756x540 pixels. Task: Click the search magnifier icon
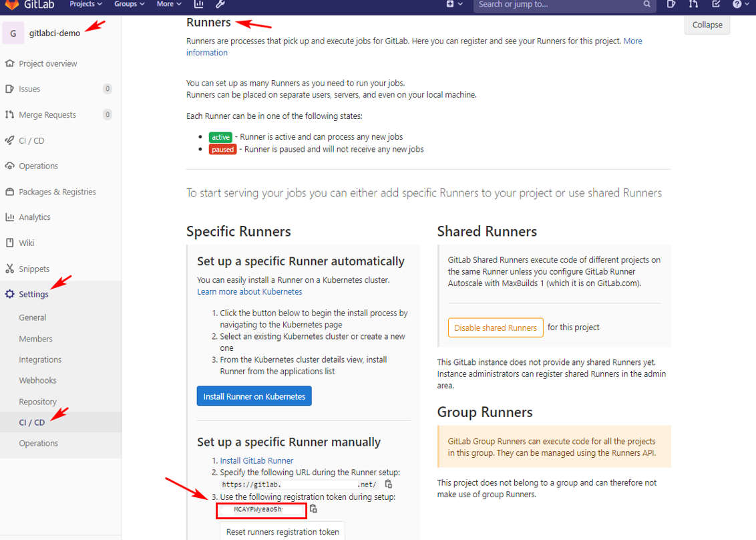tap(646, 4)
